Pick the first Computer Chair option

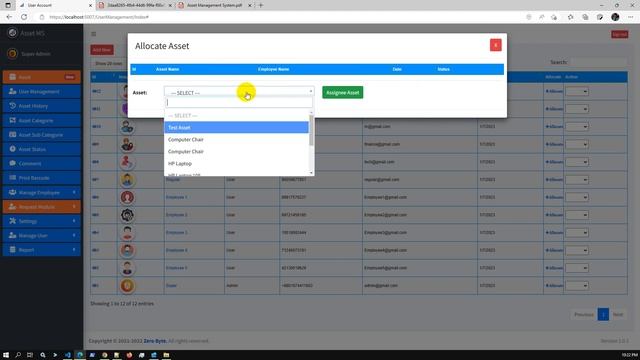(236, 140)
